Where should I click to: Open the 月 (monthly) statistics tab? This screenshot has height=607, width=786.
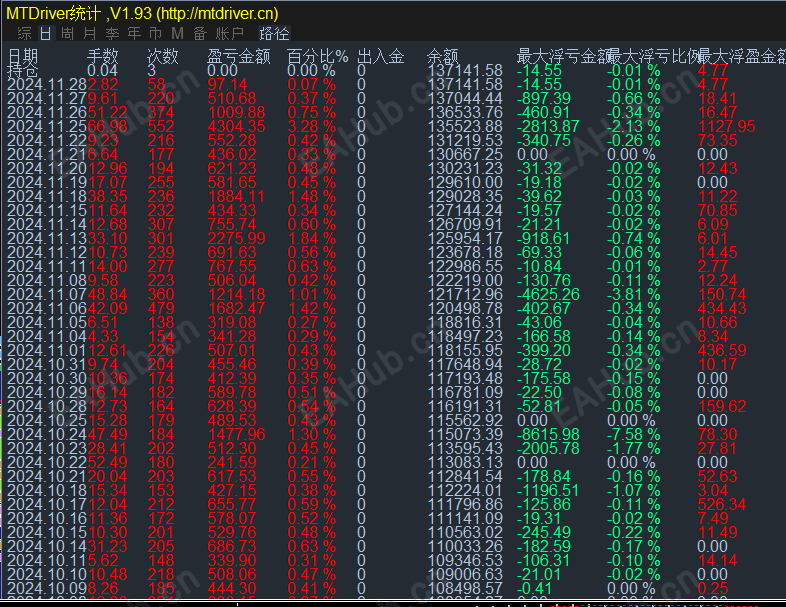89,34
